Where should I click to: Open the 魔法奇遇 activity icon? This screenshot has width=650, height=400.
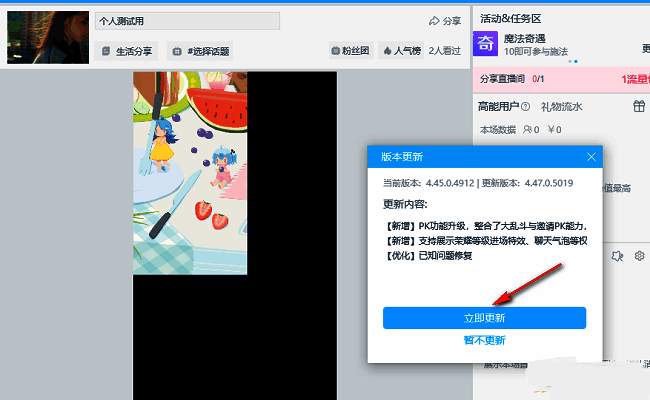coord(485,43)
